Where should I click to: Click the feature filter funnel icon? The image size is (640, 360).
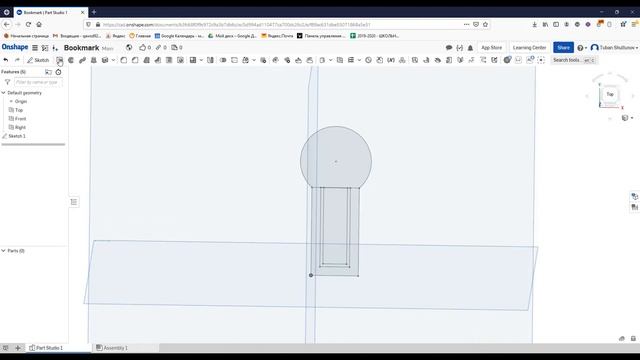(x=7, y=82)
